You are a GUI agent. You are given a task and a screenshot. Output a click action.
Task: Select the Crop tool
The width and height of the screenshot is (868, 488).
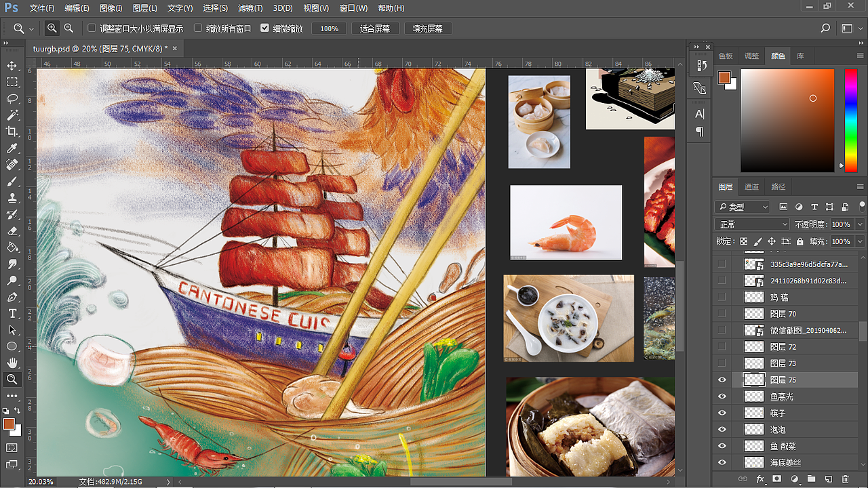[x=12, y=131]
